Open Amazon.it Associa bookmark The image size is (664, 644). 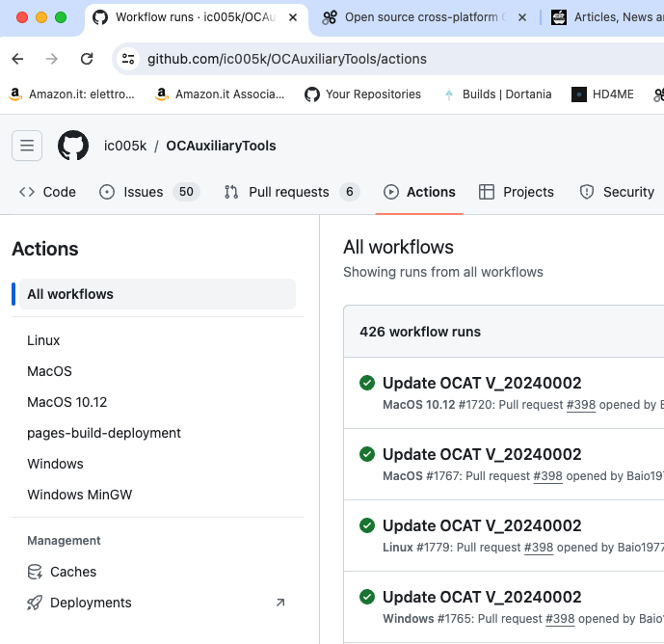point(220,94)
